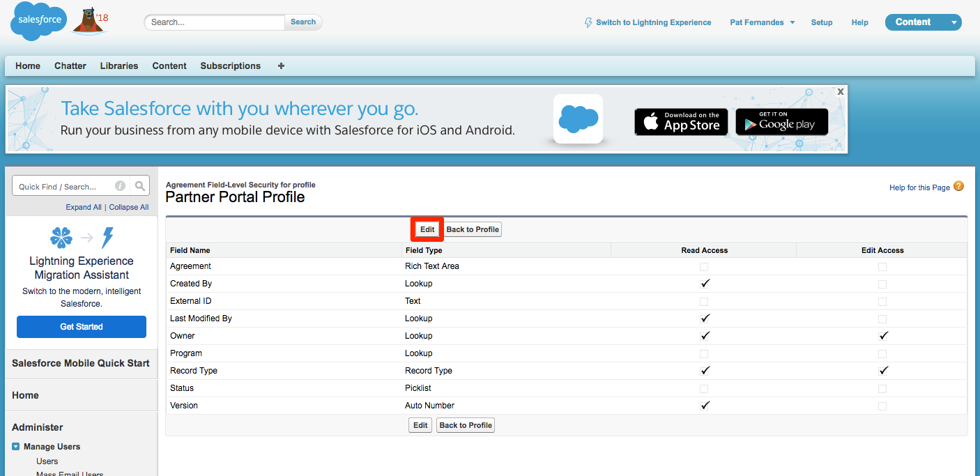The width and height of the screenshot is (980, 476).
Task: Click the Quick Find info icon
Action: (x=120, y=186)
